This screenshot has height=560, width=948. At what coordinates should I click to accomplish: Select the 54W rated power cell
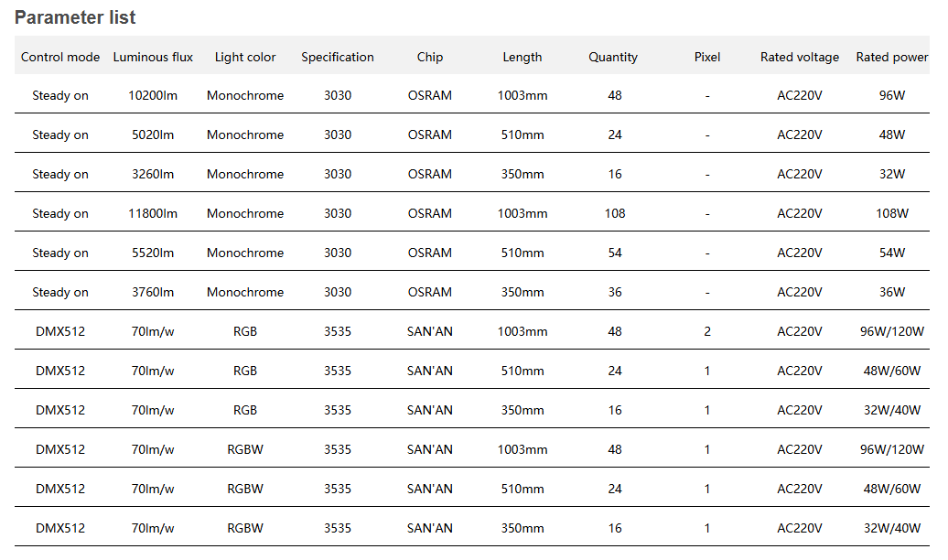[892, 253]
